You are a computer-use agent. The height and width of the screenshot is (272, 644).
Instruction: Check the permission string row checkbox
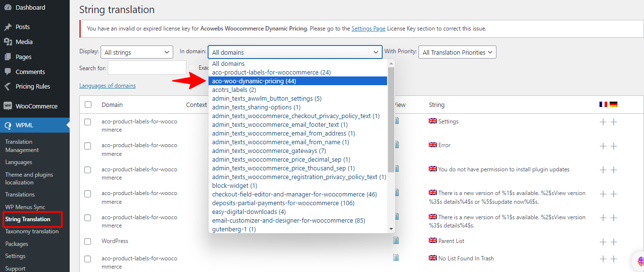(x=88, y=170)
